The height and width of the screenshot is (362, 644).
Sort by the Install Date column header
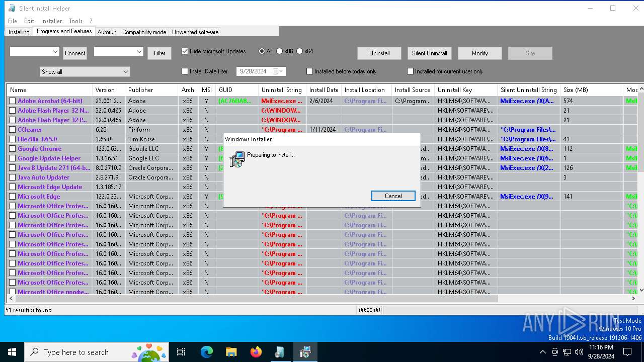coord(324,90)
